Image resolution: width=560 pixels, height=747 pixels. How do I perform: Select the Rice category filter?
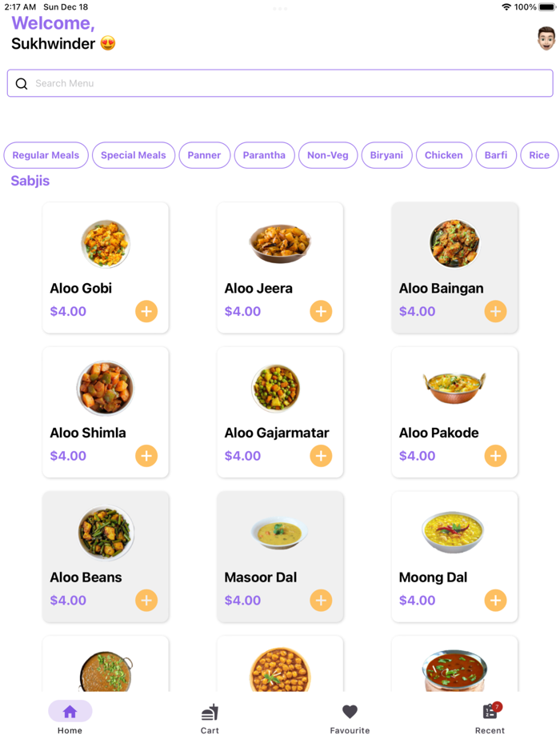point(540,155)
